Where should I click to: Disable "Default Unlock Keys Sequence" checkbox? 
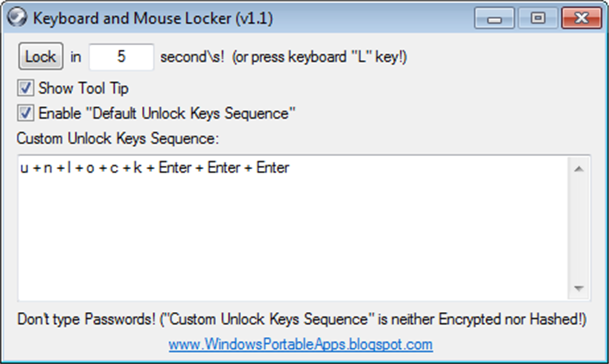tap(25, 113)
